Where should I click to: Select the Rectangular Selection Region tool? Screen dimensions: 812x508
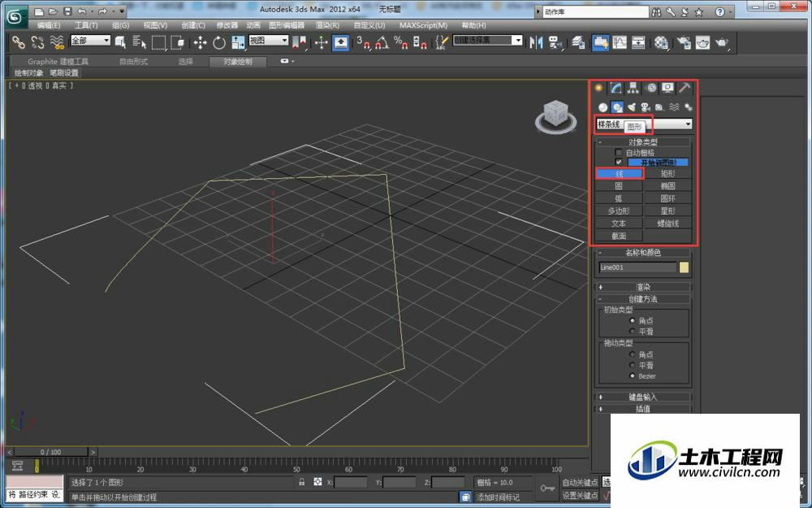coord(158,42)
